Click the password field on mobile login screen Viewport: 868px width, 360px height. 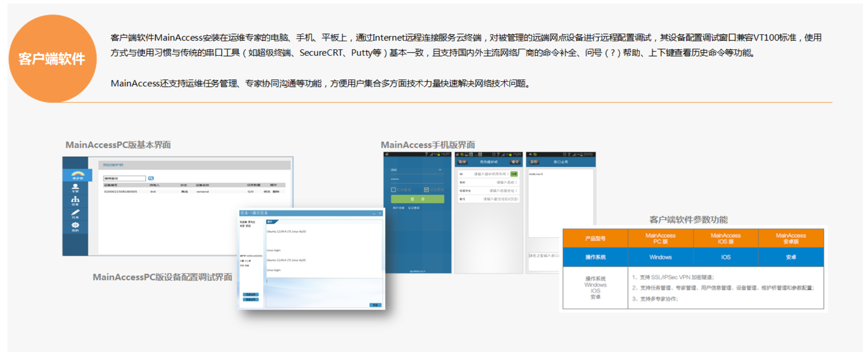point(417,179)
